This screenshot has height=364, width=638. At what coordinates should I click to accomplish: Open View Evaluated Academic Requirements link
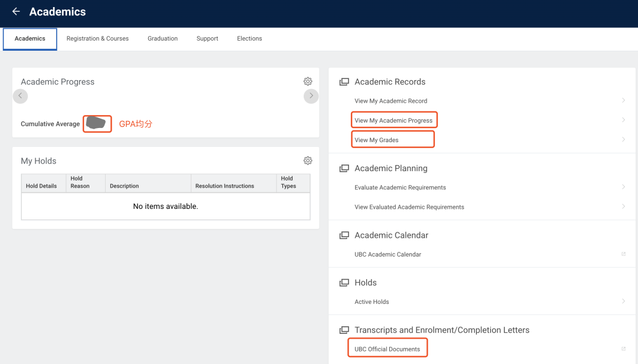pos(409,207)
